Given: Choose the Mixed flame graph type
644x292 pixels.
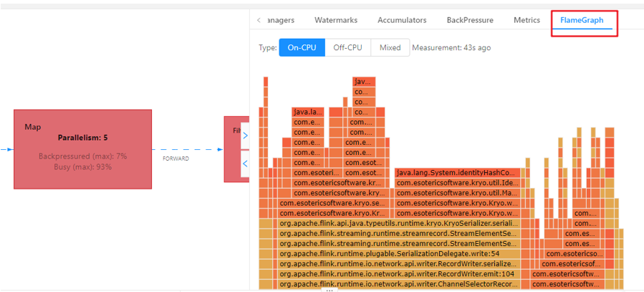Looking at the screenshot, I should 390,48.
